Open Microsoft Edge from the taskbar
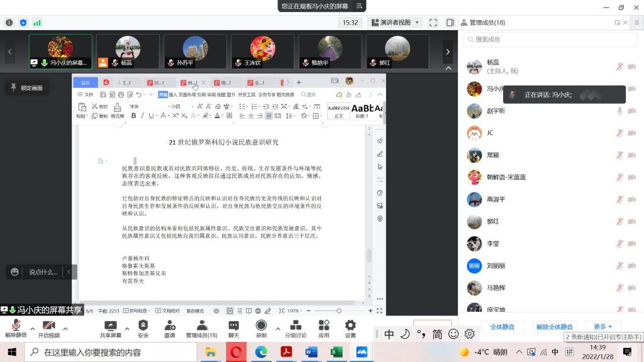 [261, 352]
